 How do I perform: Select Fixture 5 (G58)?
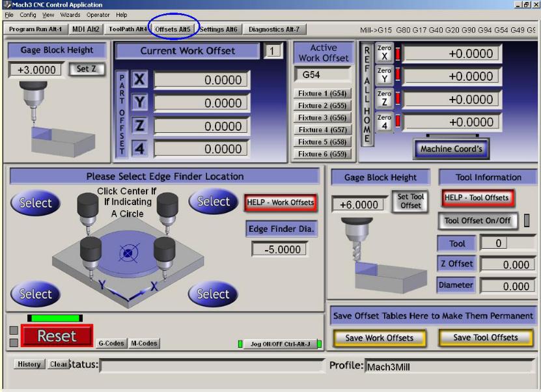[x=322, y=141]
